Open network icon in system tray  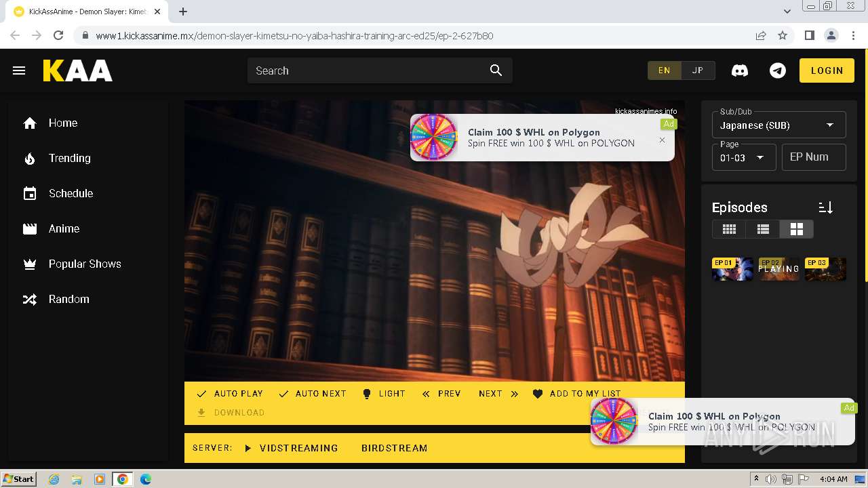(787, 479)
